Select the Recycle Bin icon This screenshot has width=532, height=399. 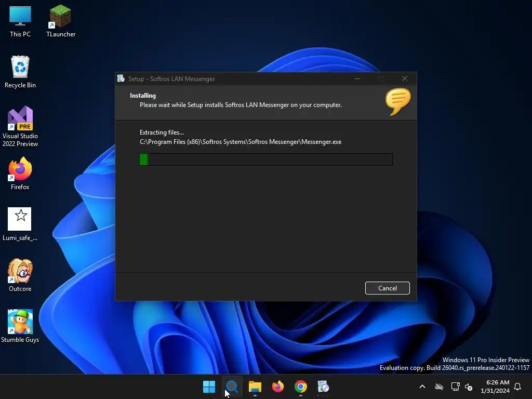(x=20, y=72)
